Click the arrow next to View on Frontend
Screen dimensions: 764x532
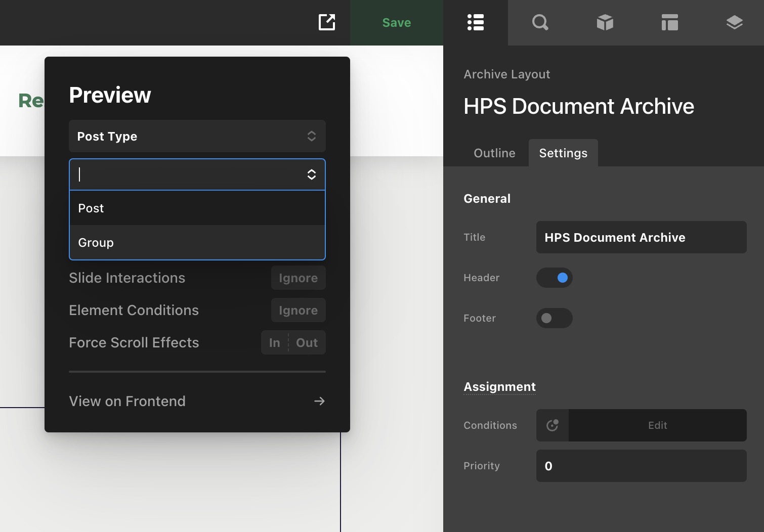point(319,401)
